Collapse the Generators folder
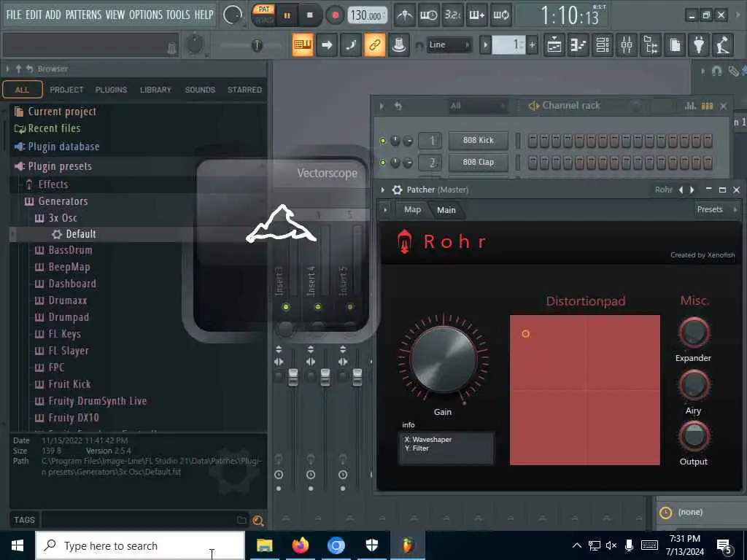747x560 pixels. [x=63, y=201]
